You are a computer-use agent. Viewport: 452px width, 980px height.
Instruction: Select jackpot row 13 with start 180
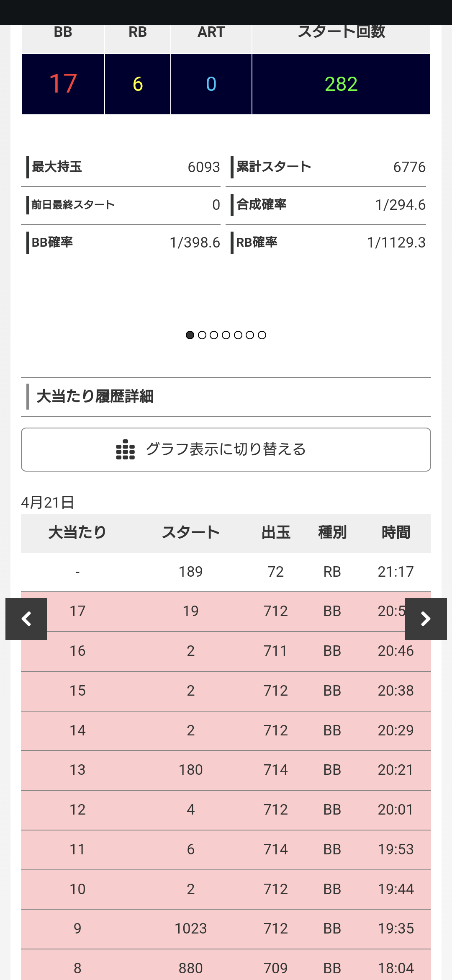(226, 770)
